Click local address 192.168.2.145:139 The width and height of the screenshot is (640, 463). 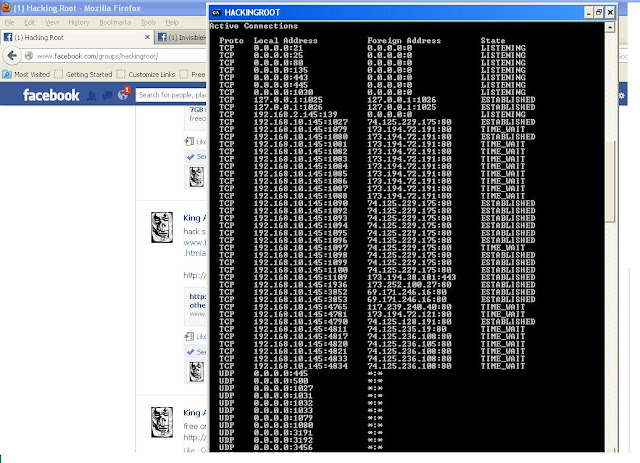295,115
